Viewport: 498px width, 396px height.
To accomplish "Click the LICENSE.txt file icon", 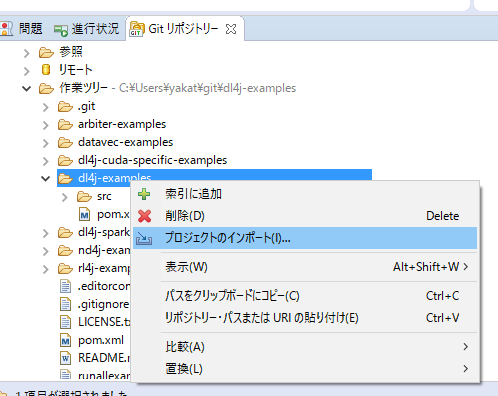I will 65,322.
